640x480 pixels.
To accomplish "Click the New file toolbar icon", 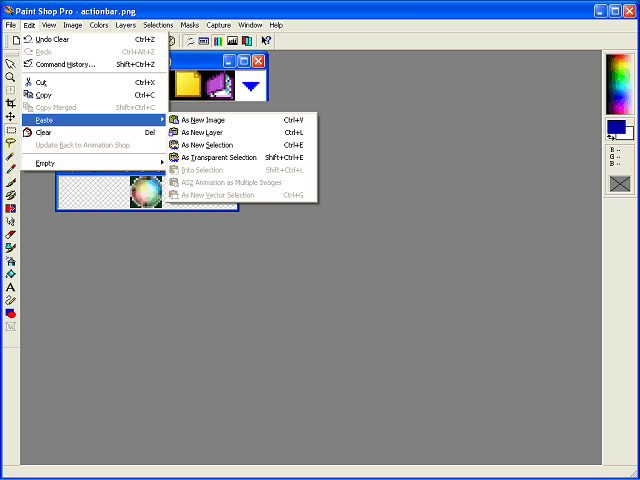I will pos(16,40).
